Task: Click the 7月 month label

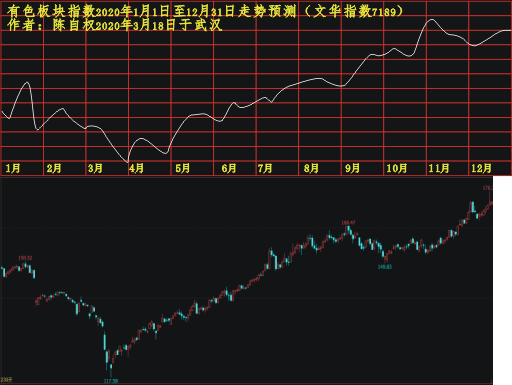Action: (265, 169)
